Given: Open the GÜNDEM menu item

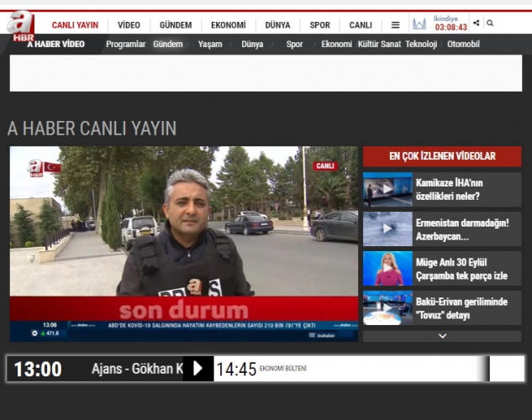Looking at the screenshot, I should click(x=176, y=25).
